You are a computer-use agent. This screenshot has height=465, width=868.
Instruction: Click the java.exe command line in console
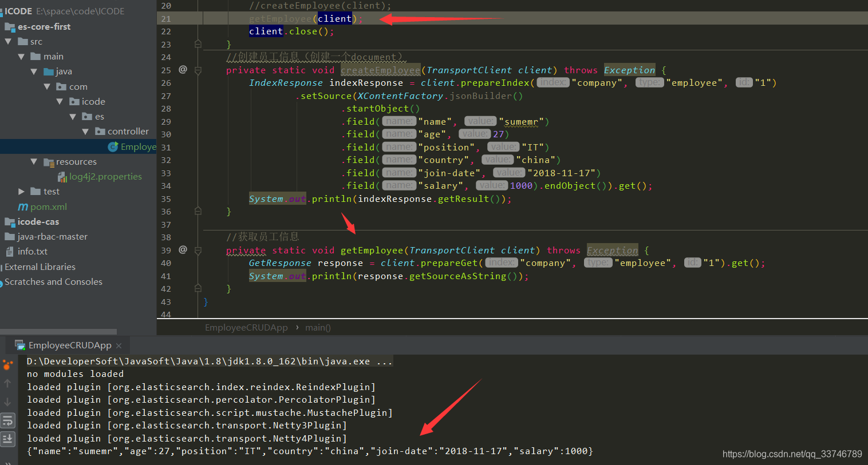coord(210,361)
